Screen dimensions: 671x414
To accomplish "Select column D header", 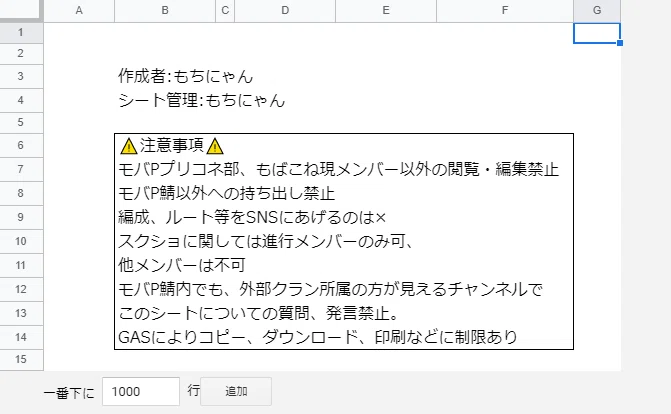I will (285, 11).
